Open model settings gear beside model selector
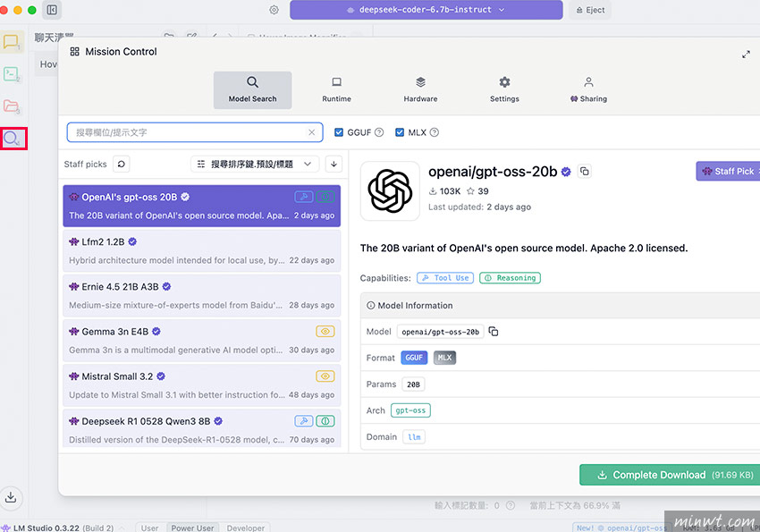This screenshot has height=532, width=760. click(274, 10)
